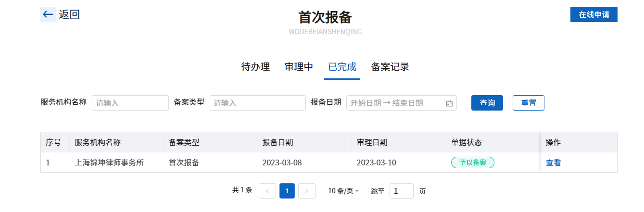The image size is (644, 212).
Task: Click the 首次报备 table cell
Action: click(184, 162)
